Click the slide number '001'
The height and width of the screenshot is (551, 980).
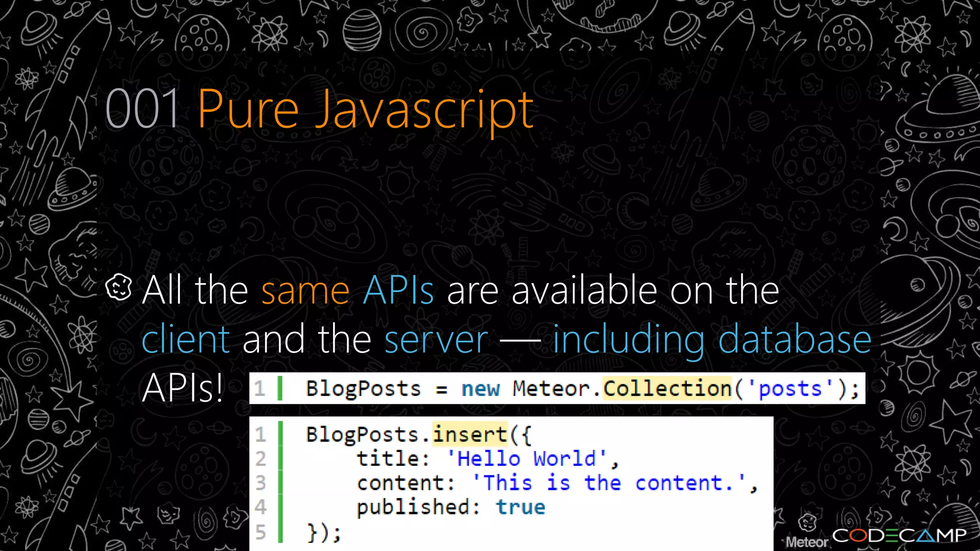pos(143,110)
